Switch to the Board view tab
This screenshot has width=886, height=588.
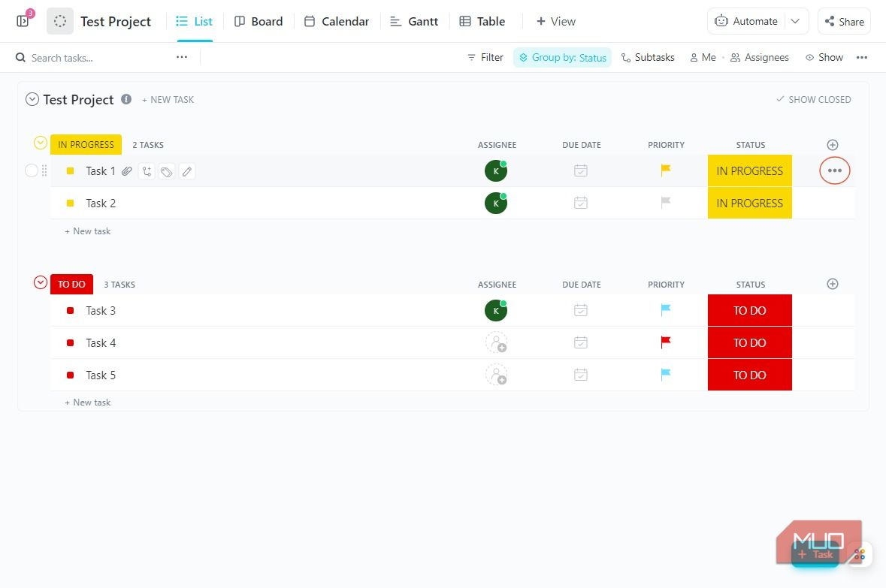coord(259,22)
